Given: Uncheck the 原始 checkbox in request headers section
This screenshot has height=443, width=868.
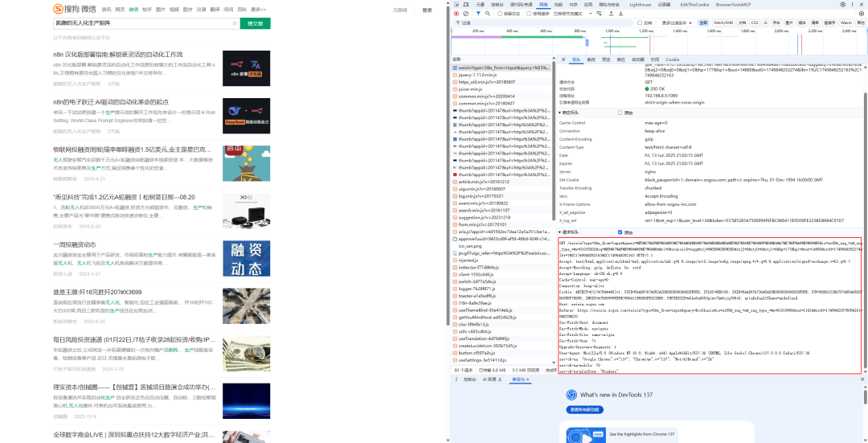Looking at the screenshot, I should [620, 232].
